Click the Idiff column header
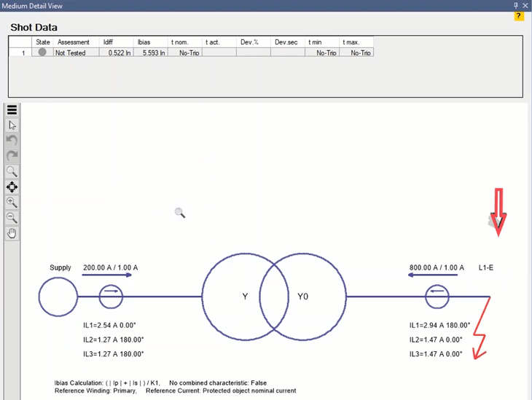This screenshot has height=400, width=532. coord(117,42)
